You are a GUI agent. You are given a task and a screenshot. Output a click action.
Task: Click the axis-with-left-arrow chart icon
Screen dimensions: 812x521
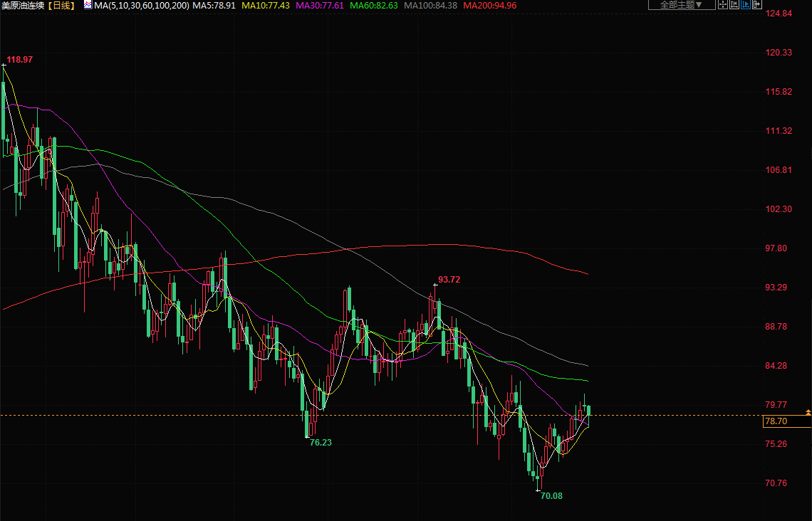pos(734,5)
